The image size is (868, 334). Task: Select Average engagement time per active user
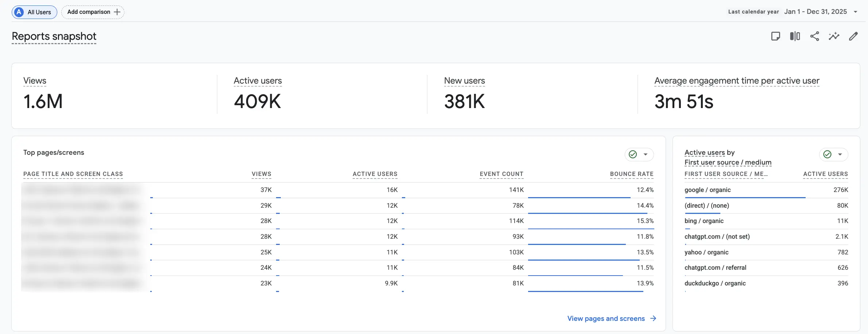pyautogui.click(x=737, y=81)
